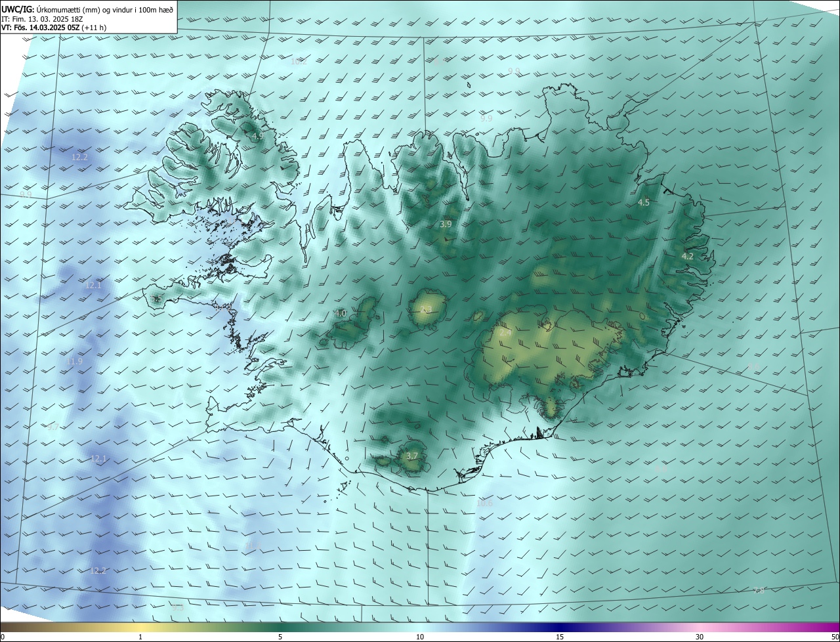Click the 0 tick label on the colour scale
This screenshot has width=840, height=642.
point(3,637)
